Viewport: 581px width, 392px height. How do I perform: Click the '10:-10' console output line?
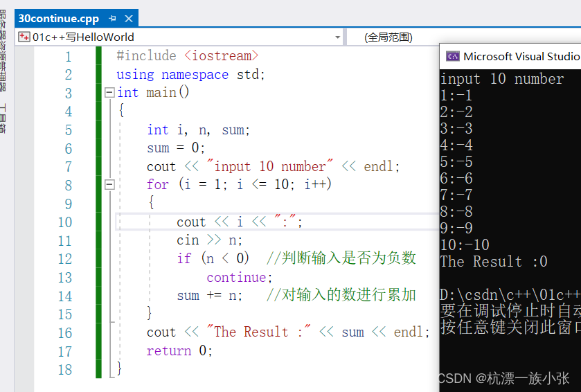coord(465,245)
